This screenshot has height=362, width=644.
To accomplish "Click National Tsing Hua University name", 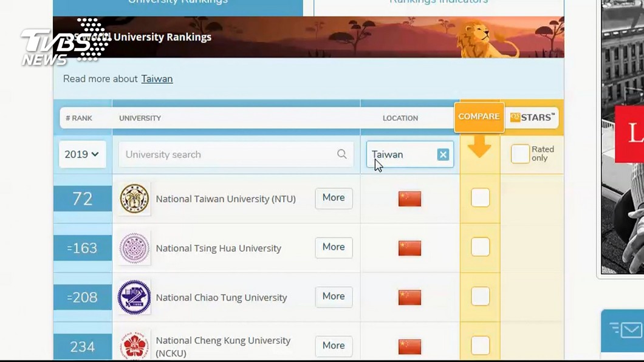I will 219,248.
